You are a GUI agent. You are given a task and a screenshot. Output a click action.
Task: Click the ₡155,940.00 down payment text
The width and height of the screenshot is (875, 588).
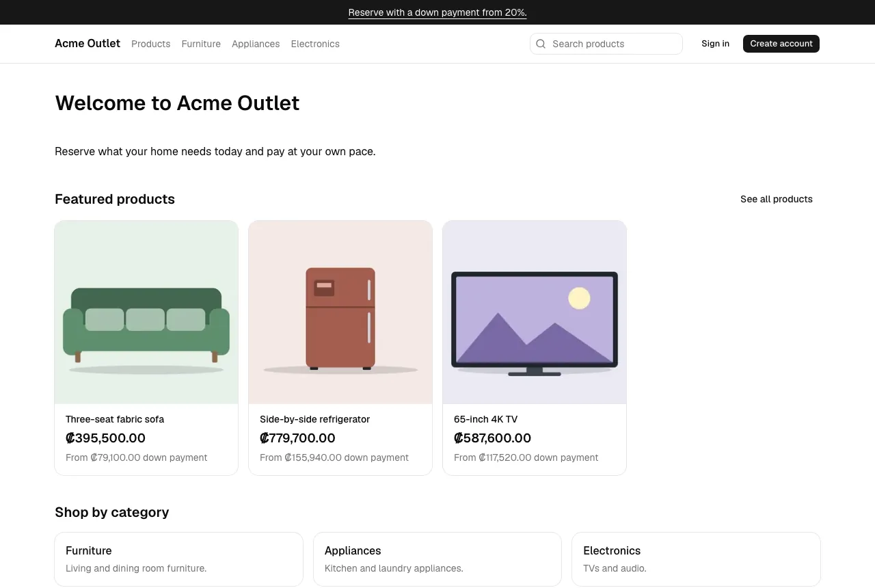pos(334,457)
